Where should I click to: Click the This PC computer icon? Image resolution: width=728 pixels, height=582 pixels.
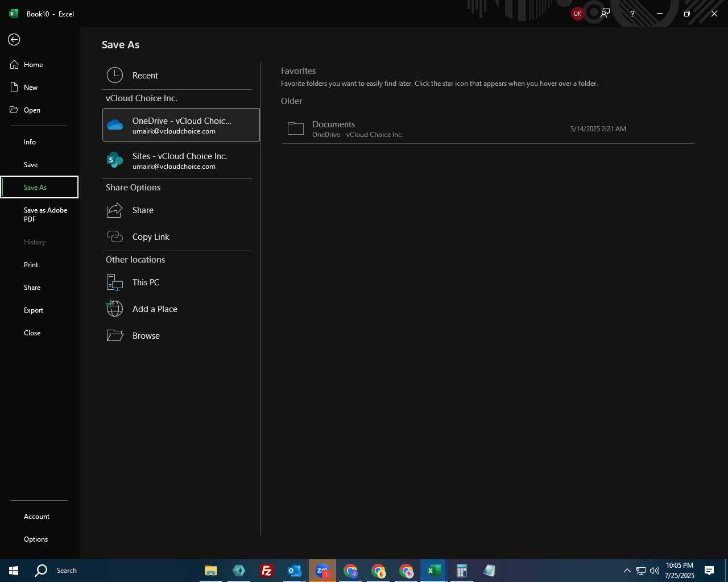coord(115,282)
